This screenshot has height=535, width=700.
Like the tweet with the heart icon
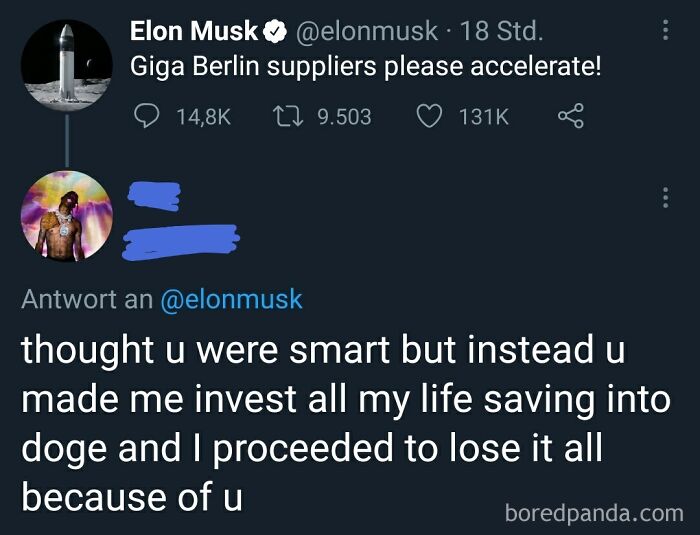[x=429, y=117]
